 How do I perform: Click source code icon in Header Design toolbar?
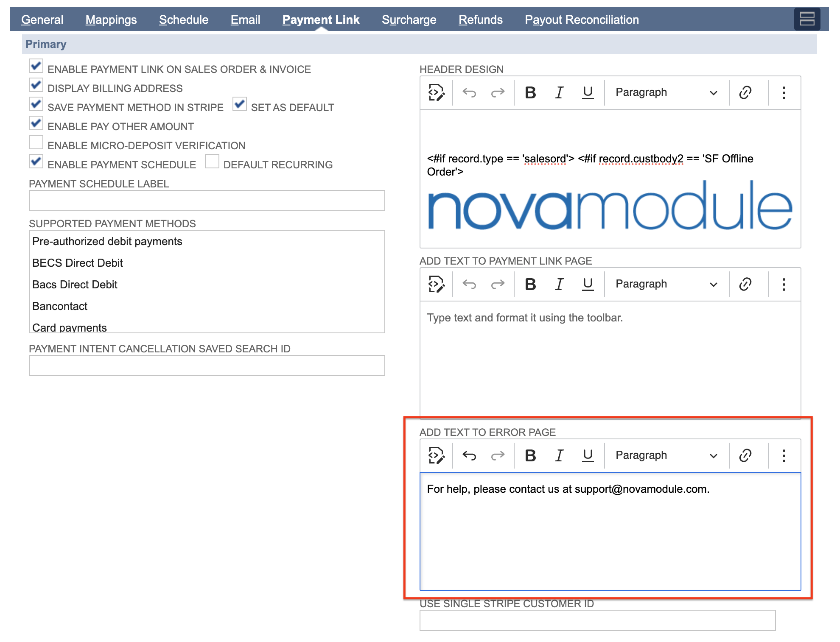(x=436, y=92)
